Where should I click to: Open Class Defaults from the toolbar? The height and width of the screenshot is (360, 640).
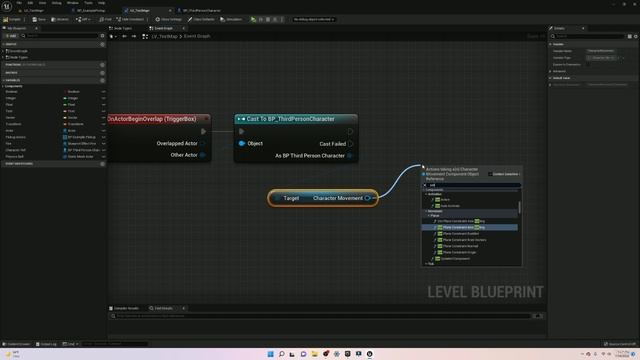tap(201, 19)
